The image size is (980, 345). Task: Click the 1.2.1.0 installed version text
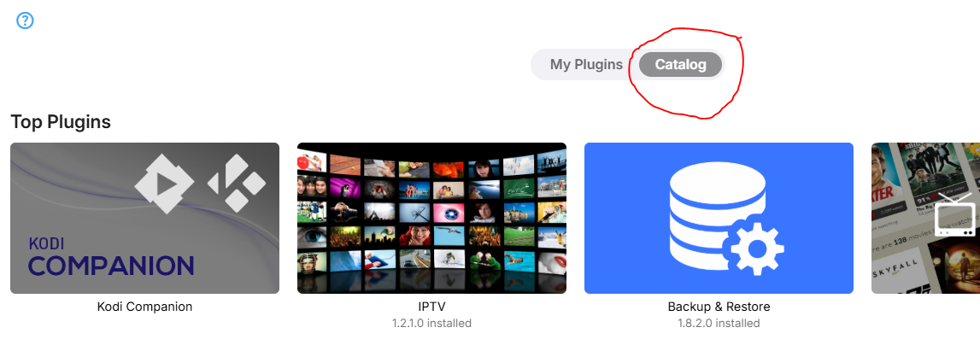click(431, 323)
